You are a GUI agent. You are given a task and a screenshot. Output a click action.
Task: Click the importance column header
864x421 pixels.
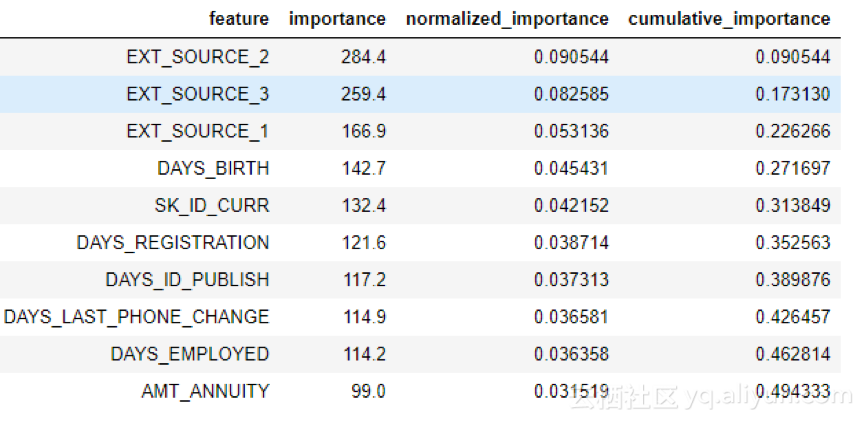337,19
